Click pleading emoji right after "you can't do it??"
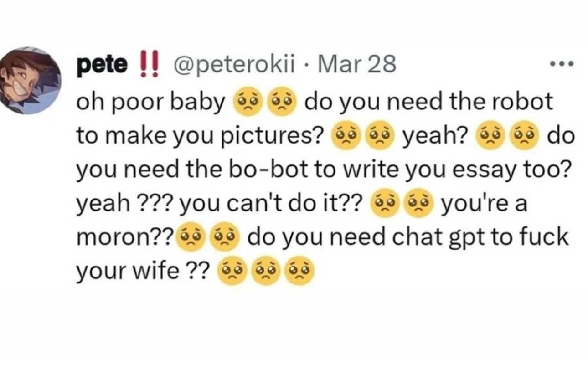This screenshot has width=588, height=370. [385, 204]
